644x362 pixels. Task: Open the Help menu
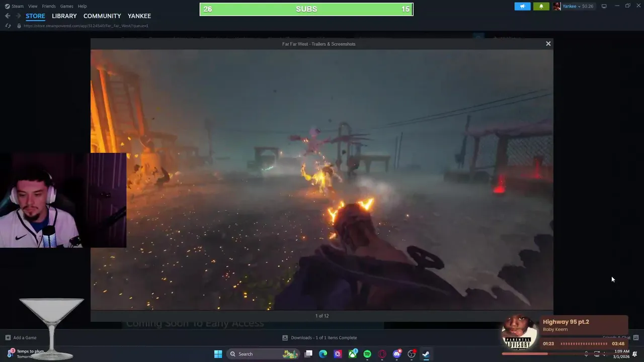(x=82, y=6)
